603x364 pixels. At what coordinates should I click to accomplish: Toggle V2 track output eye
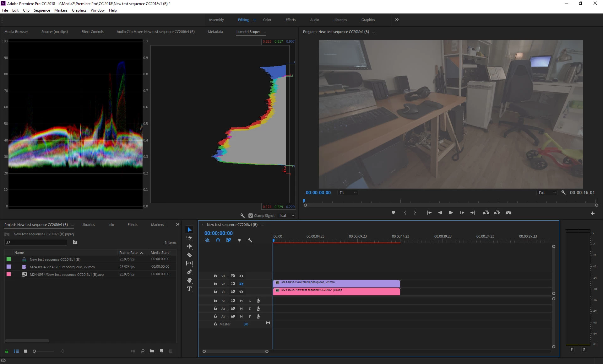[x=241, y=284]
